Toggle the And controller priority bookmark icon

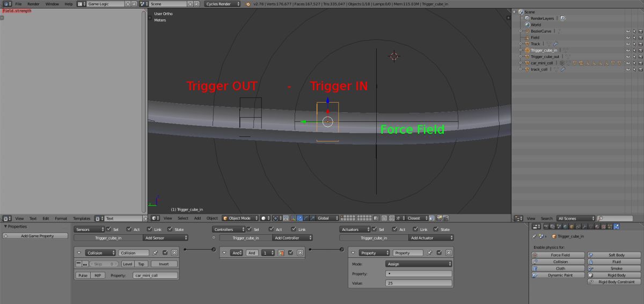pos(281,252)
